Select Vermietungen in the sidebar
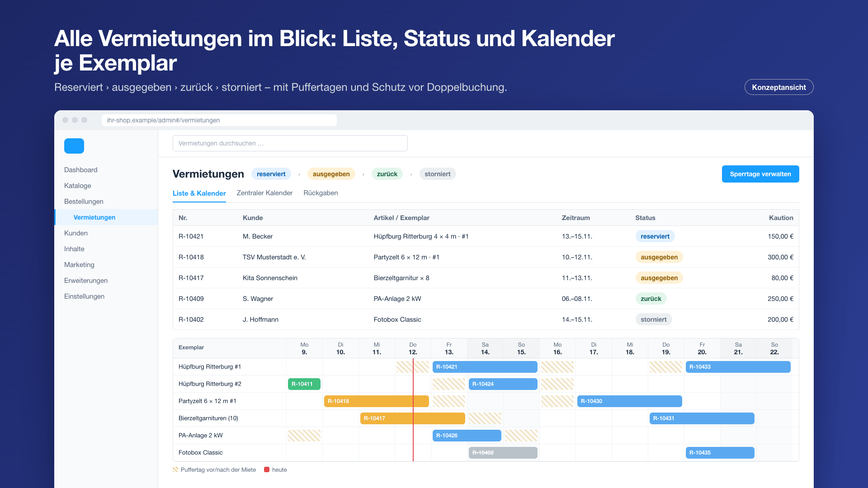This screenshot has width=868, height=488. pyautogui.click(x=106, y=217)
